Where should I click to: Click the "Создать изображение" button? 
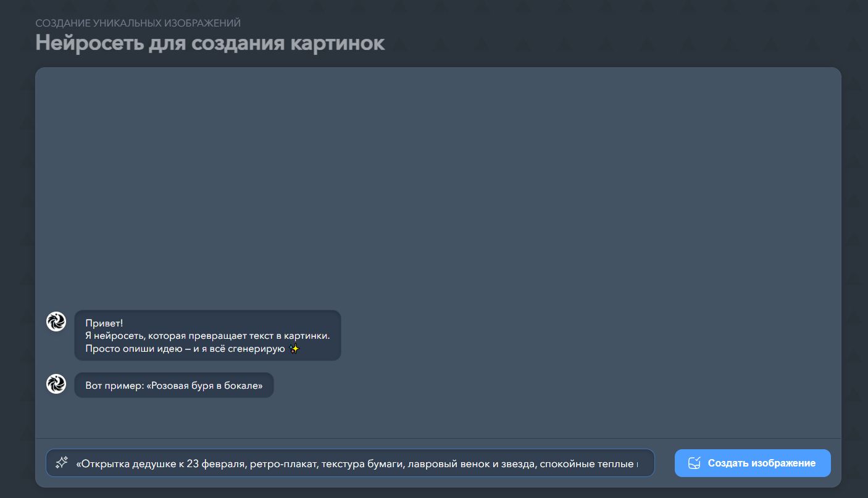click(753, 463)
